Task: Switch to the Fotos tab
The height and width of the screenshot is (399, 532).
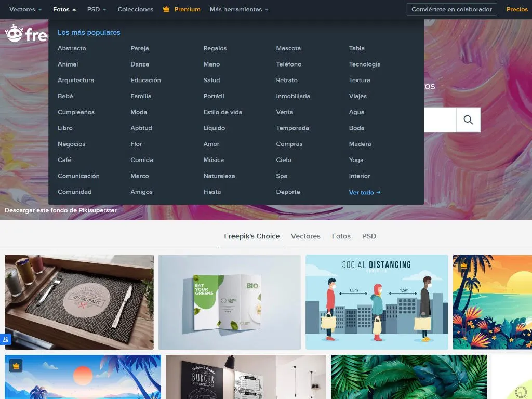Action: pyautogui.click(x=341, y=236)
